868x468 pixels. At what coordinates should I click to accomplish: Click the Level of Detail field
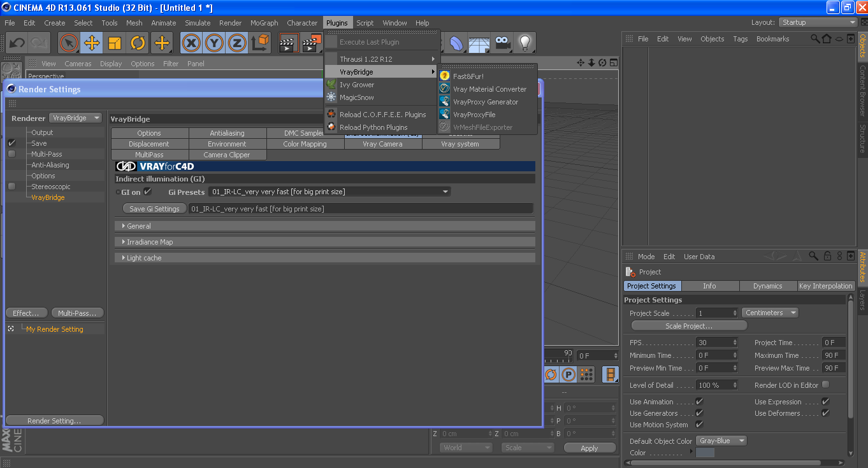tap(716, 385)
